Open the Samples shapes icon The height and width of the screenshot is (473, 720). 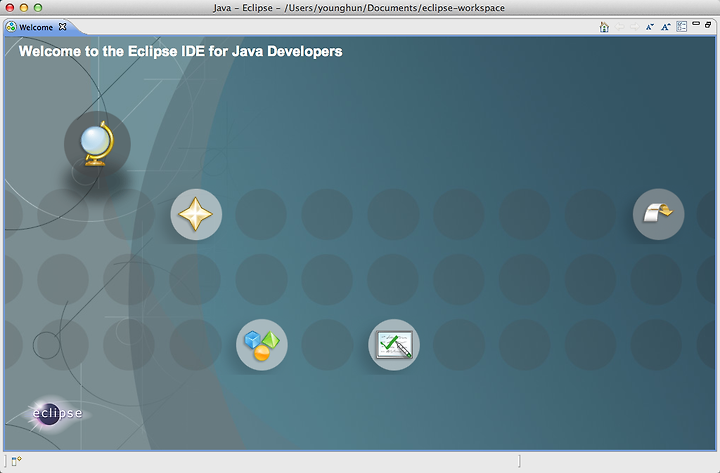click(x=262, y=345)
